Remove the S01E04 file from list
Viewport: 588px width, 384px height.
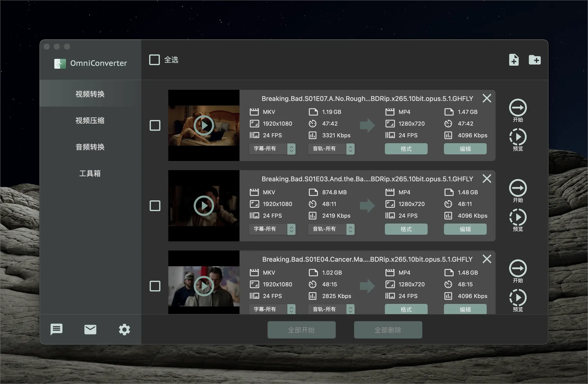tap(487, 259)
